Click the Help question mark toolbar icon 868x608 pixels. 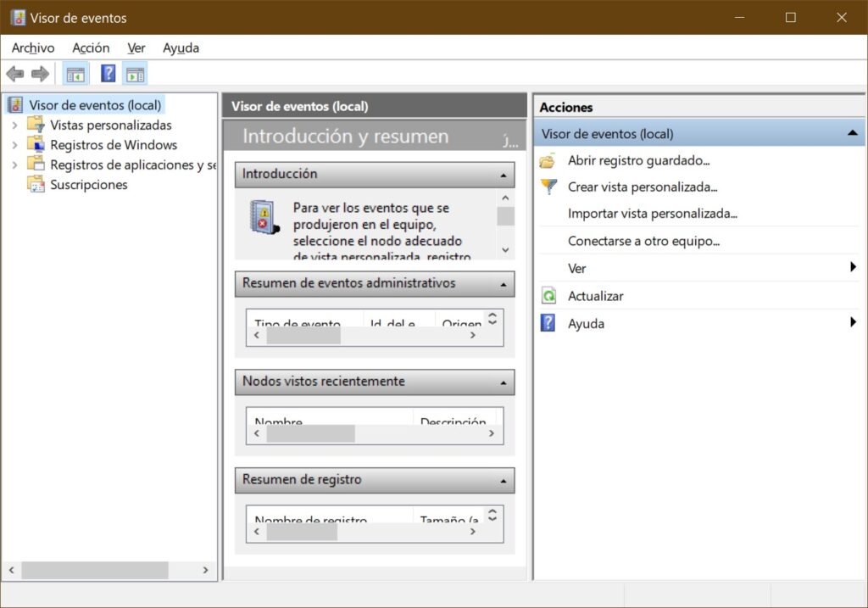[108, 73]
